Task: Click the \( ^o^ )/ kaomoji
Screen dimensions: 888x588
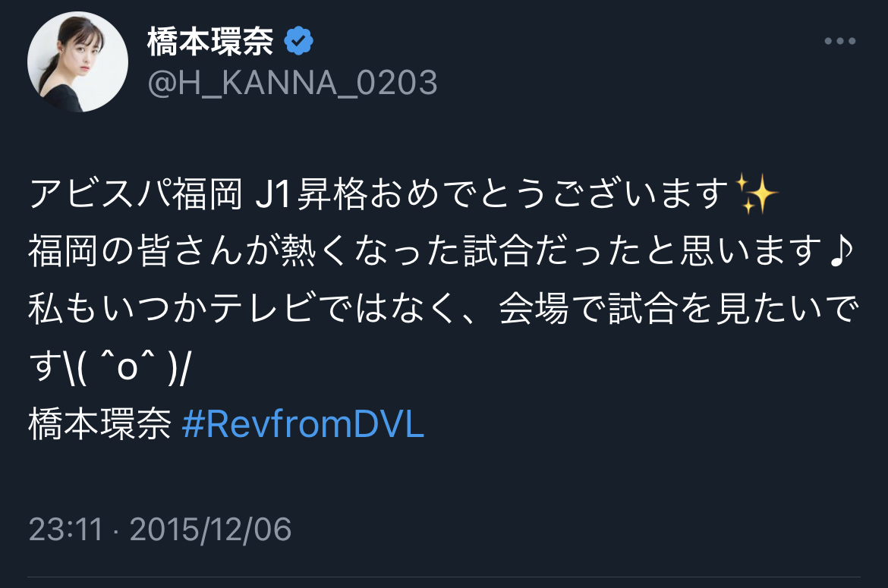Action: coord(128,366)
